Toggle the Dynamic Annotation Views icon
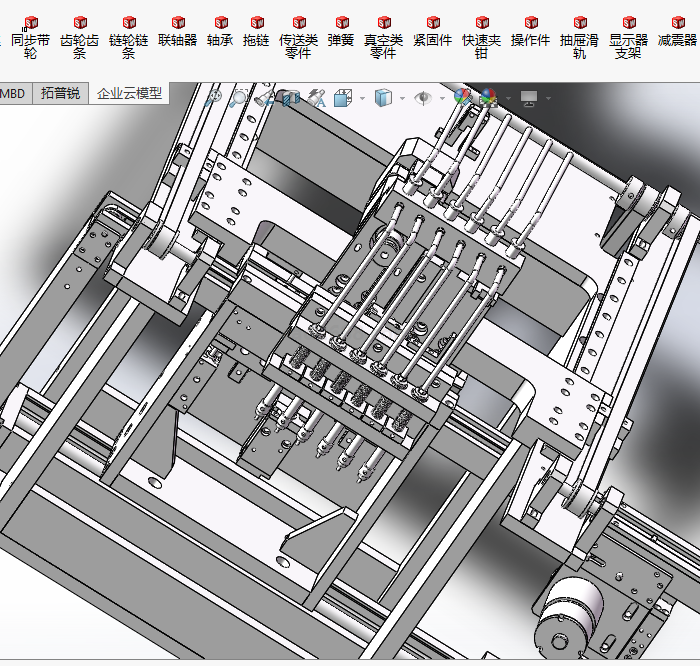700x666 pixels. pos(317,97)
